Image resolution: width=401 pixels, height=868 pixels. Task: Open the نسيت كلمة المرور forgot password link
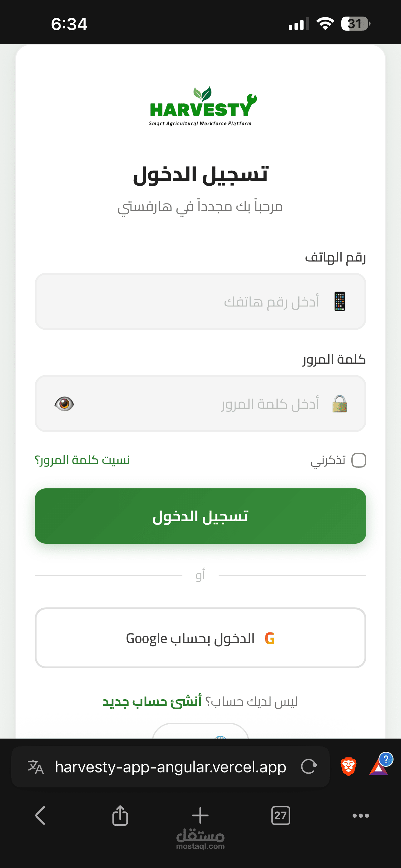[82, 460]
